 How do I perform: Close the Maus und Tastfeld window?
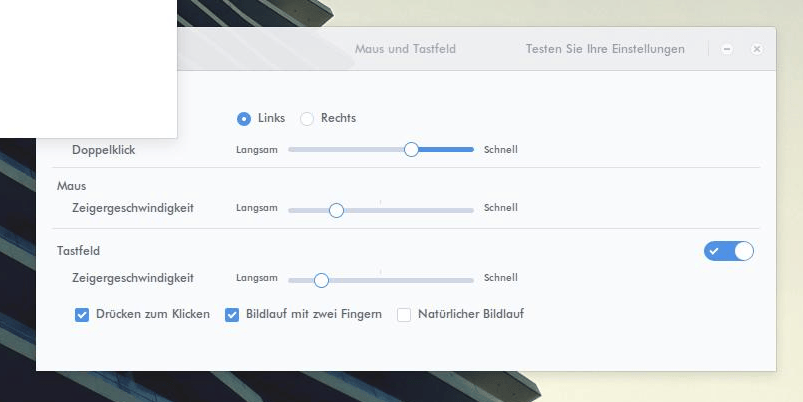pos(757,49)
